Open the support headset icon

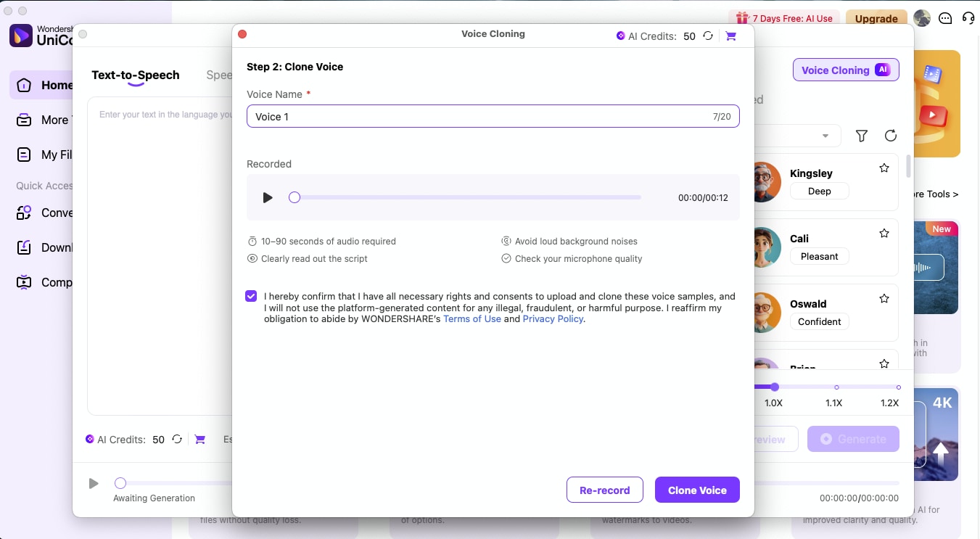tap(968, 19)
